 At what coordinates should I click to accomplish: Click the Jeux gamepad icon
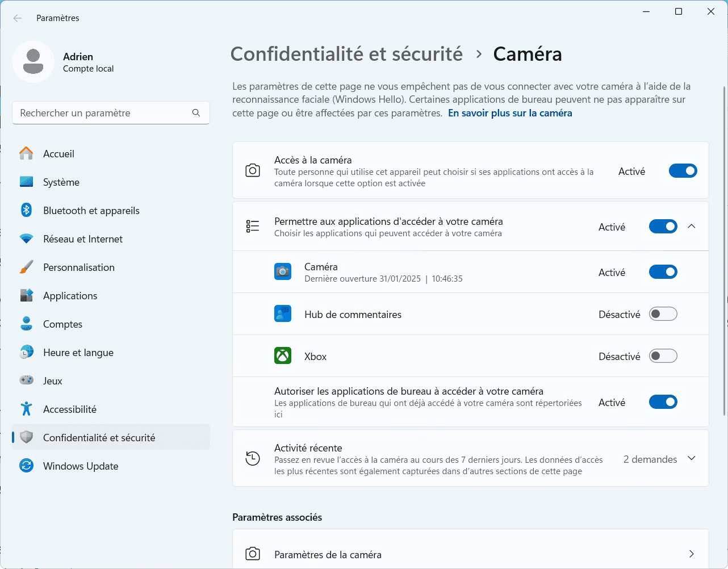coord(26,380)
